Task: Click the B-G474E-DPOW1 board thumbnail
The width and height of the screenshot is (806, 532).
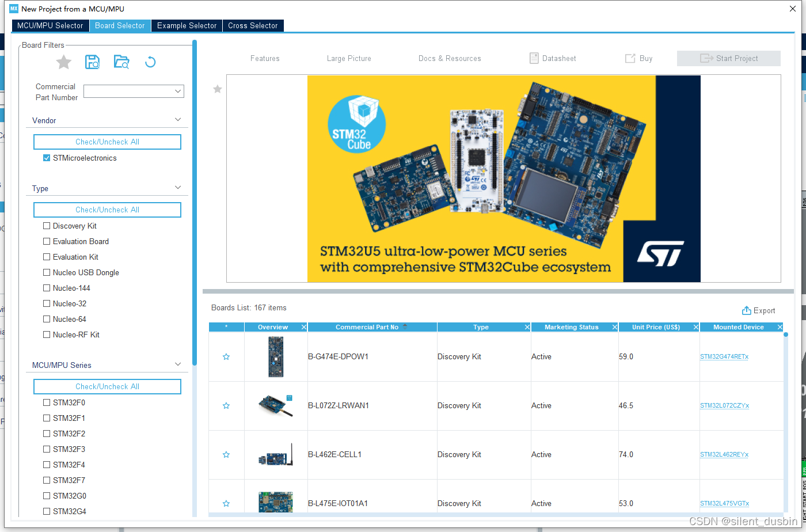Action: (276, 357)
